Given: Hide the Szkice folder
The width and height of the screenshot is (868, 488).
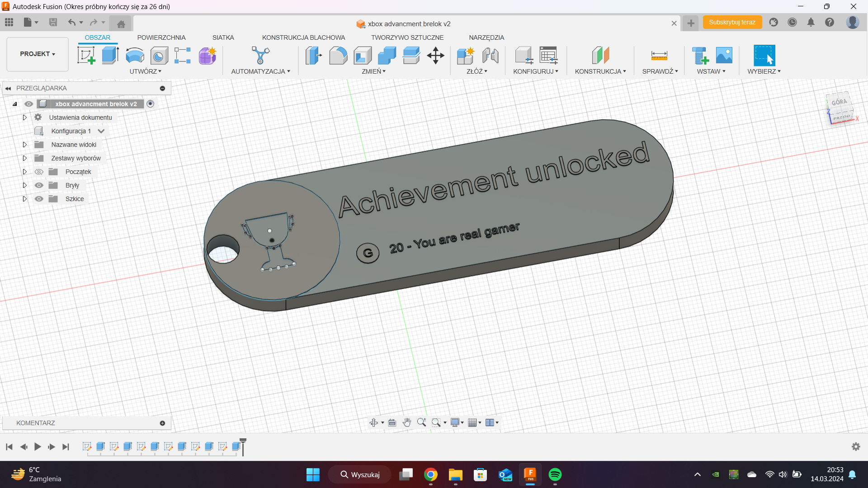Looking at the screenshot, I should pyautogui.click(x=39, y=199).
